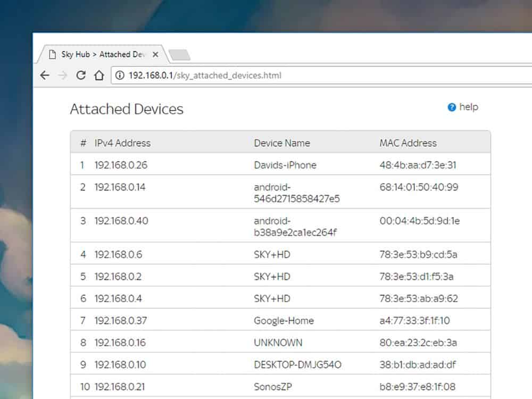Click the Google-Home device entry
532x399 pixels.
coord(284,321)
